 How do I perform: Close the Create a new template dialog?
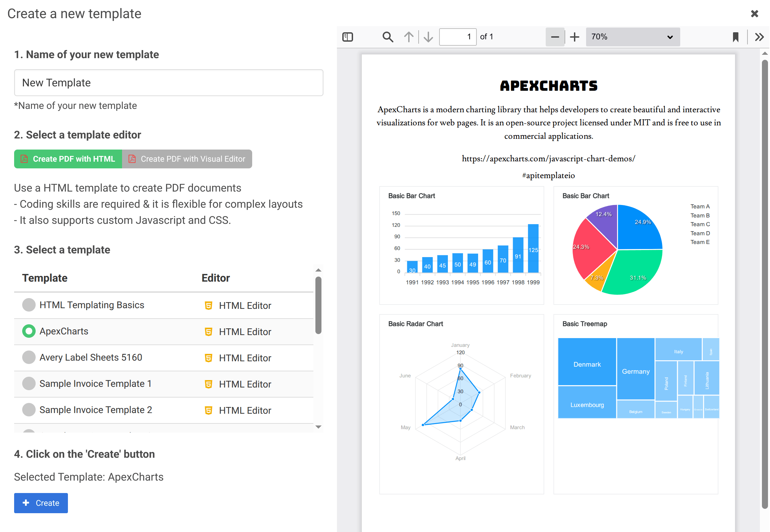tap(755, 13)
